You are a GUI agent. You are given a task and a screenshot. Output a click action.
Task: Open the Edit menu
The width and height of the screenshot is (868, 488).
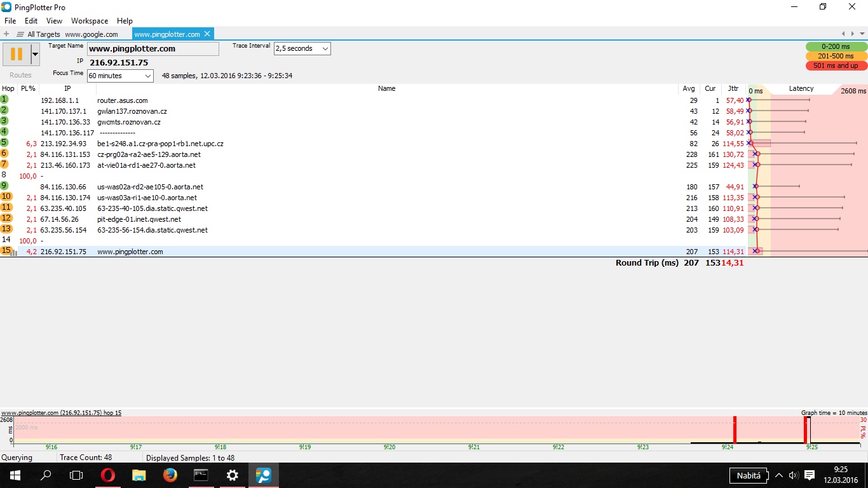coord(31,21)
